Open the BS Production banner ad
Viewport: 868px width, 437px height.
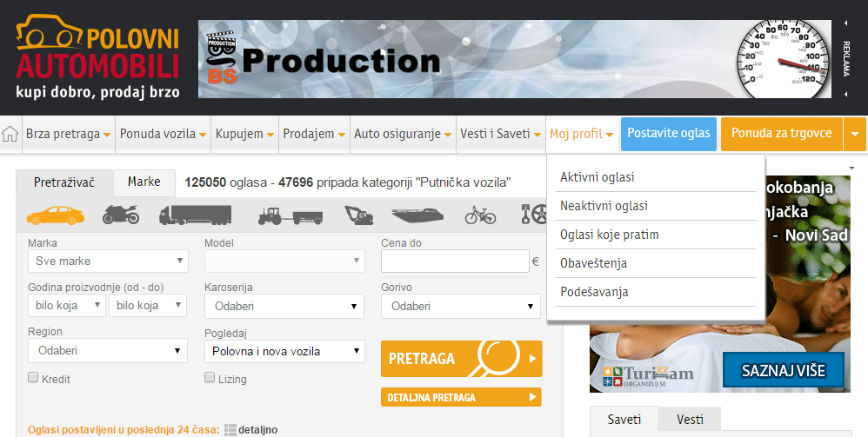[x=515, y=59]
